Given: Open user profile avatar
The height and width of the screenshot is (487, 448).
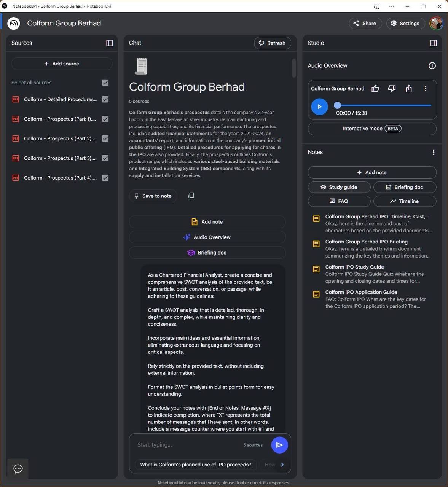Looking at the screenshot, I should point(436,23).
